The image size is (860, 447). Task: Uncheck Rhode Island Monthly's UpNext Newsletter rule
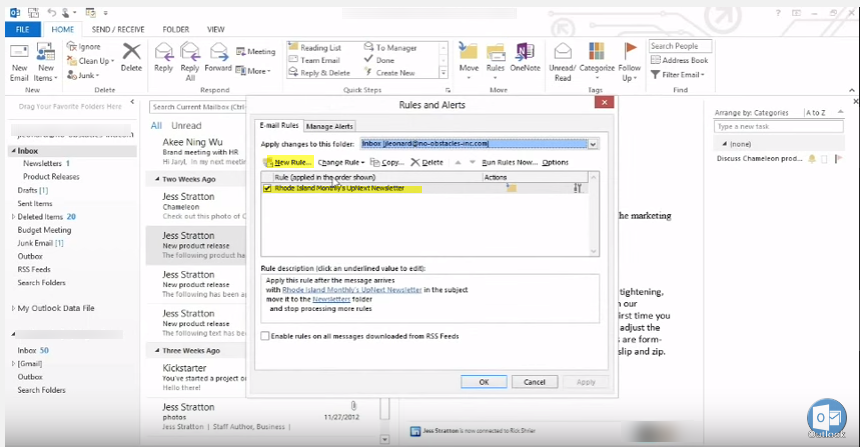267,188
